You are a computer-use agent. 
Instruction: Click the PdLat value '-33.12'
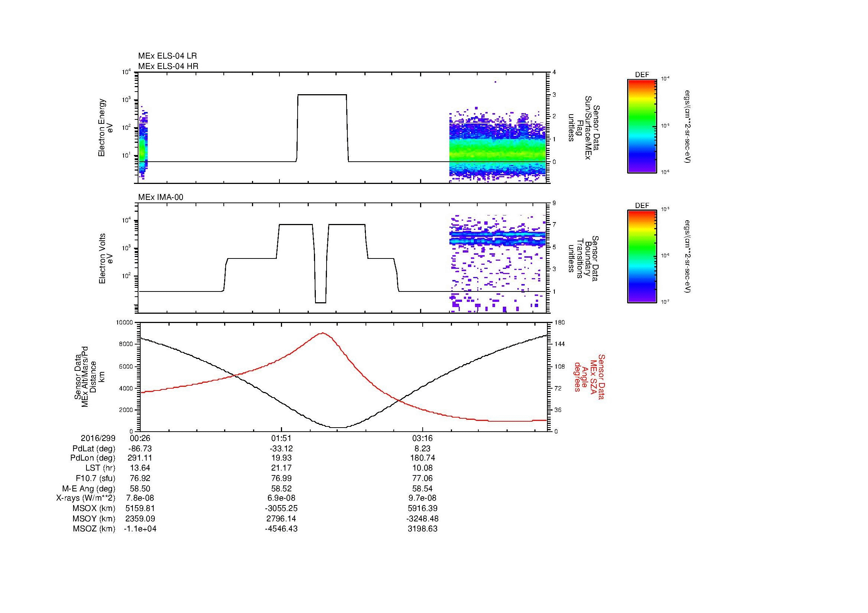click(281, 449)
